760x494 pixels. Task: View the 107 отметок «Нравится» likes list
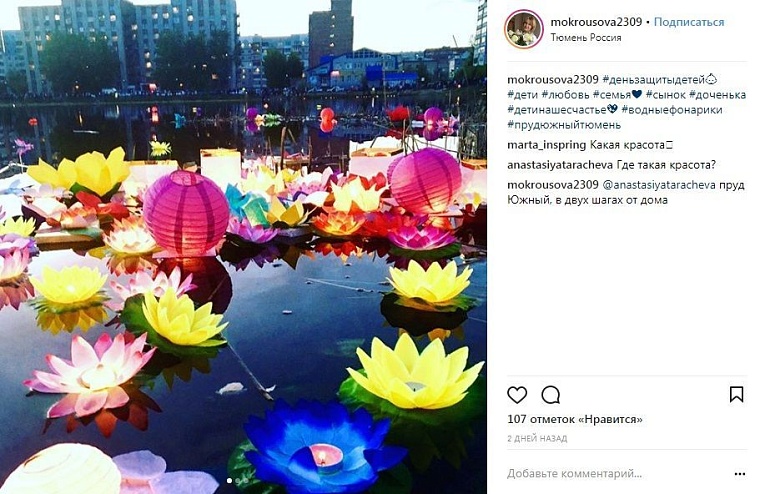point(574,419)
